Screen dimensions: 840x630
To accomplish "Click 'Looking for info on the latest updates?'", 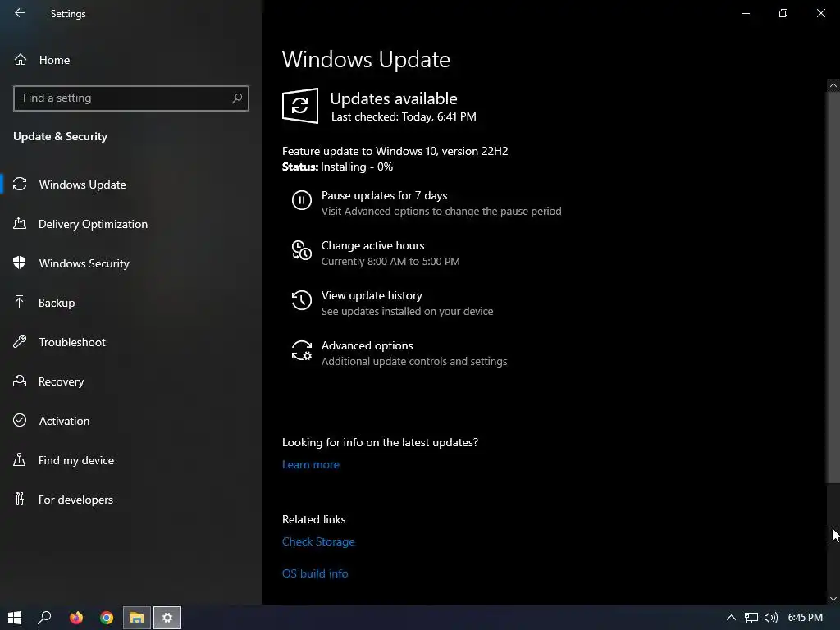I will click(x=380, y=442).
